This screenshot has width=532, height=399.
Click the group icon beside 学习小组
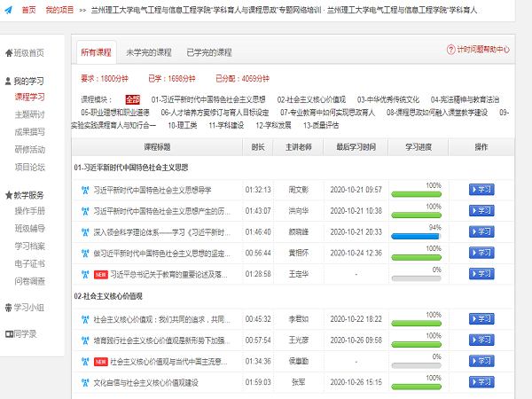click(x=8, y=308)
